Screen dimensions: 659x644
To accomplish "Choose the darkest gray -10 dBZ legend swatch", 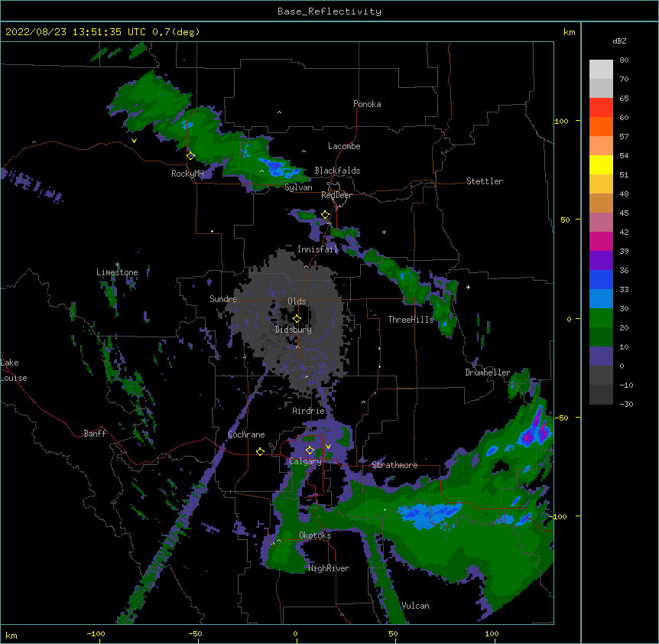I will [601, 395].
